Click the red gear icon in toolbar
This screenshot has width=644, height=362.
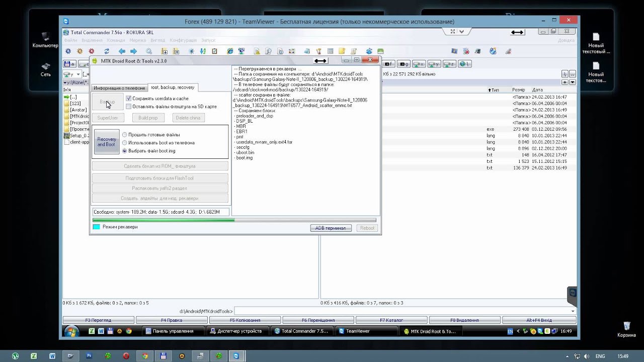point(92,51)
